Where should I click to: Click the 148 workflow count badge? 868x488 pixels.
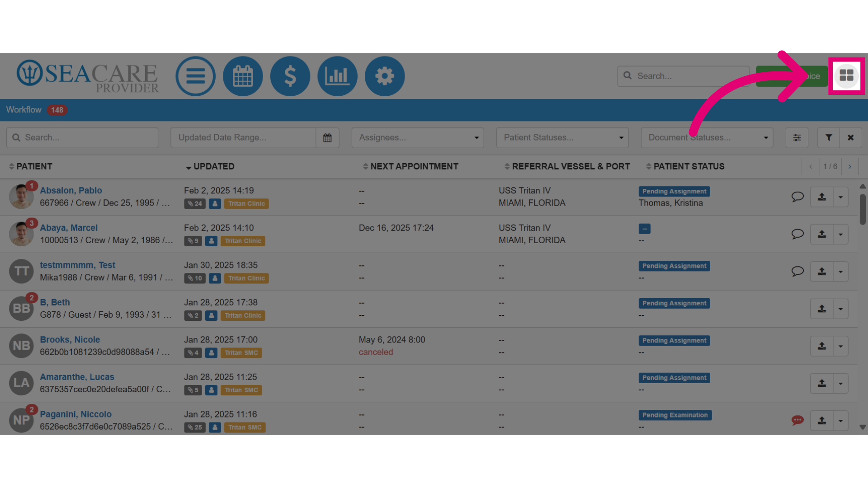pyautogui.click(x=57, y=110)
